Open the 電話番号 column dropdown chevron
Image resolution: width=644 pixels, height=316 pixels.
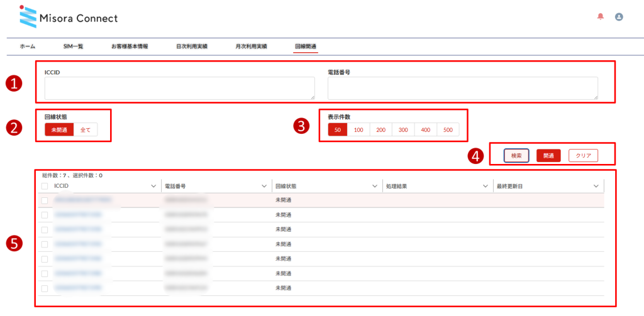(264, 187)
